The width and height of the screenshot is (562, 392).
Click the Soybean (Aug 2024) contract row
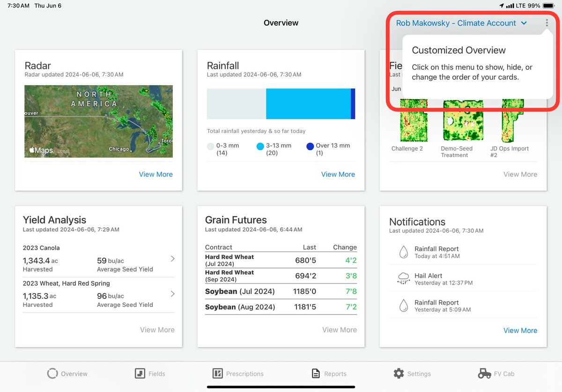[x=281, y=307]
